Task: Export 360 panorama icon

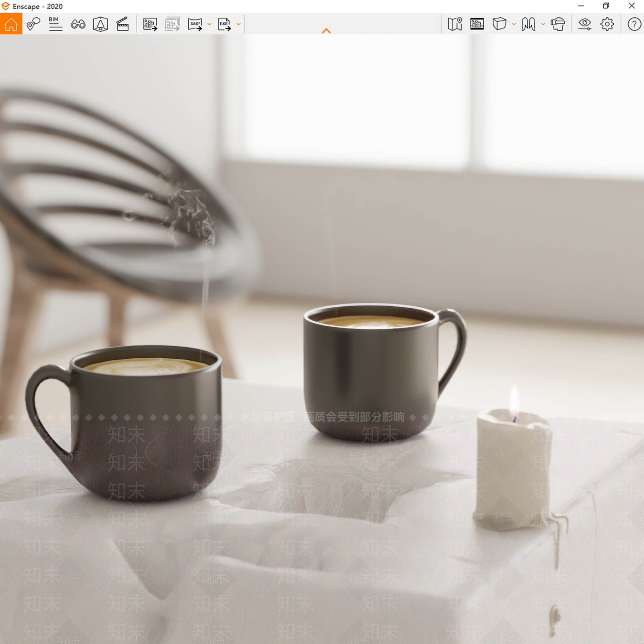Action: coord(195,24)
